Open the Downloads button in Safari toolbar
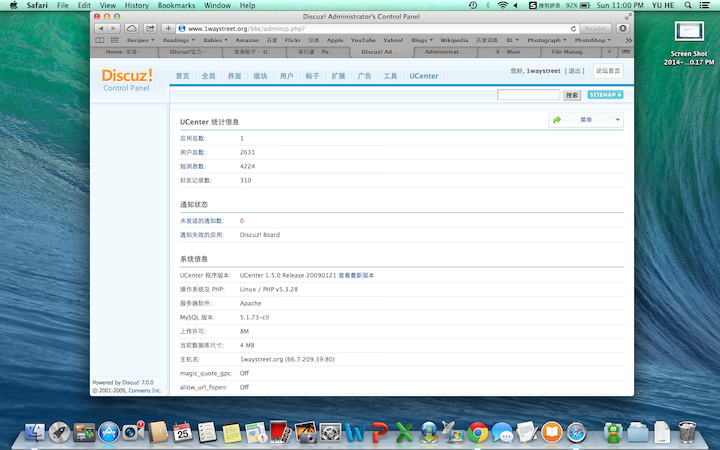 623,28
